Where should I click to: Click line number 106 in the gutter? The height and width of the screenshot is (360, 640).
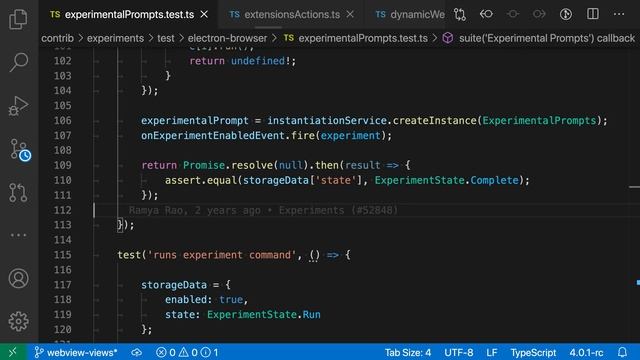coord(62,120)
